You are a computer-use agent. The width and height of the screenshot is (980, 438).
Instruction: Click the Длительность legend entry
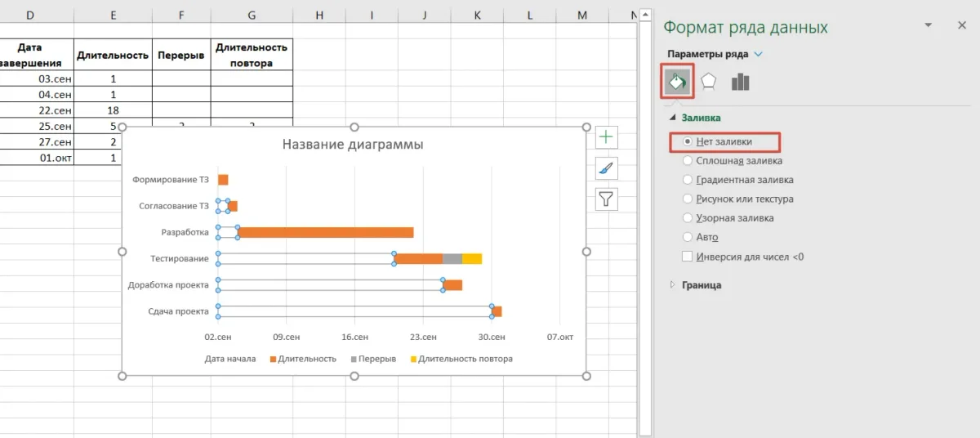(x=307, y=359)
